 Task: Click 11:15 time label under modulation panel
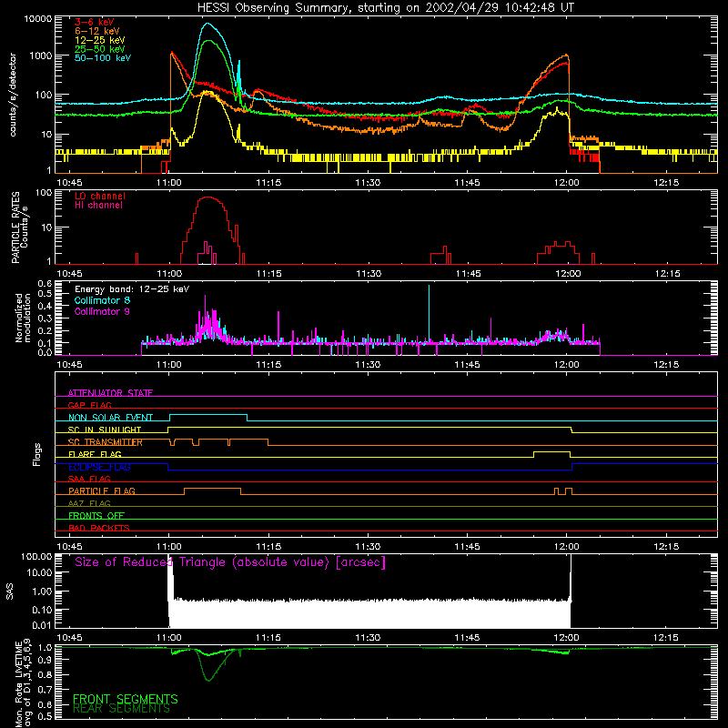pyautogui.click(x=268, y=365)
